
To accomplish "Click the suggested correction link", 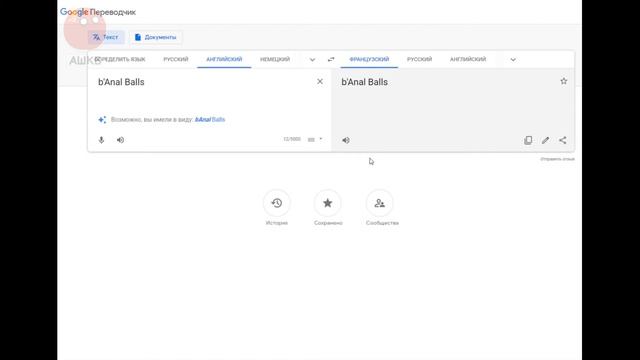I will (x=210, y=120).
